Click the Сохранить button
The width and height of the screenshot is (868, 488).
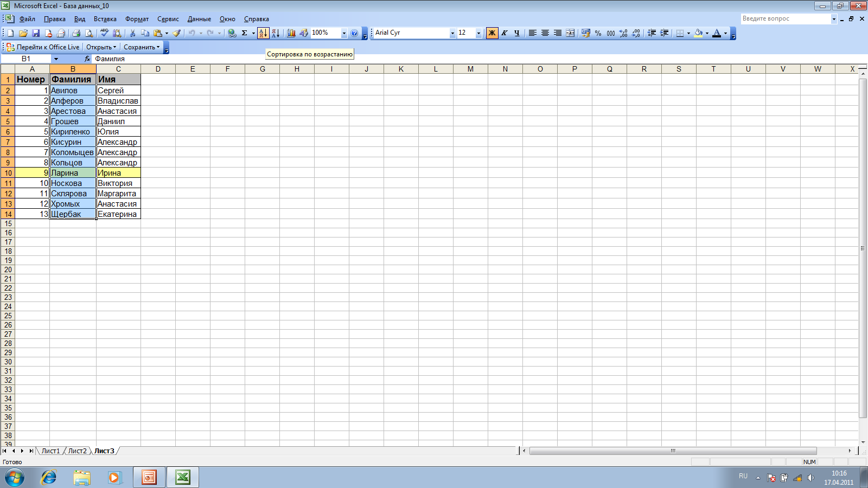coord(139,47)
